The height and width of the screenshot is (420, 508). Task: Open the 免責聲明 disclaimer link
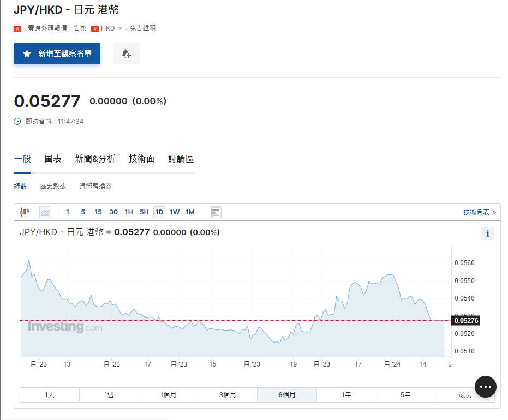tap(142, 28)
